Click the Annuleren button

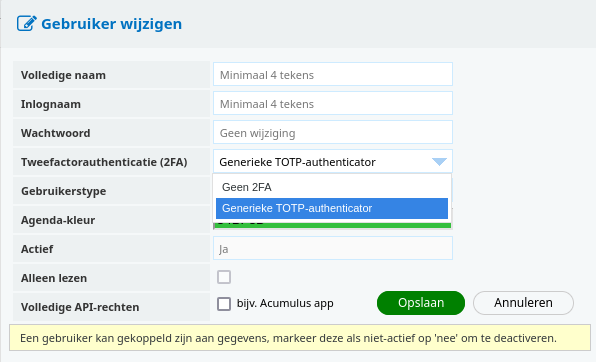click(x=523, y=303)
